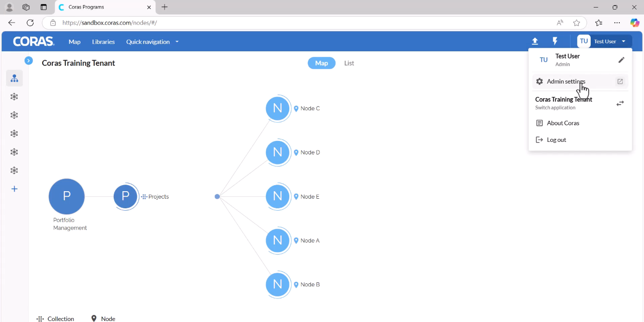
Task: Click the CORAS logo
Action: point(34,42)
